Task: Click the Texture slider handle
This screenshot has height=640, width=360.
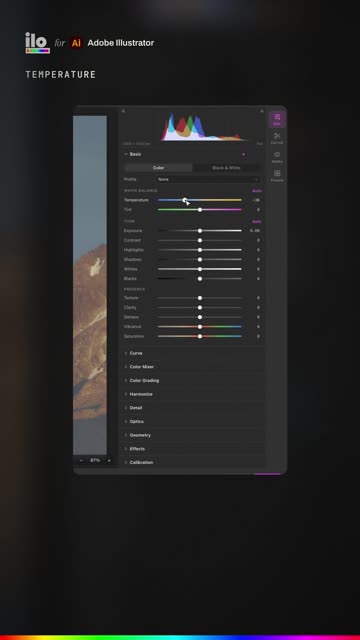Action: click(x=200, y=298)
